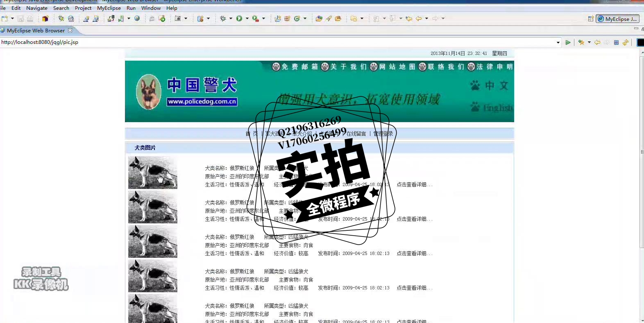
Task: Click the package deploy icon
Action: 45,18
